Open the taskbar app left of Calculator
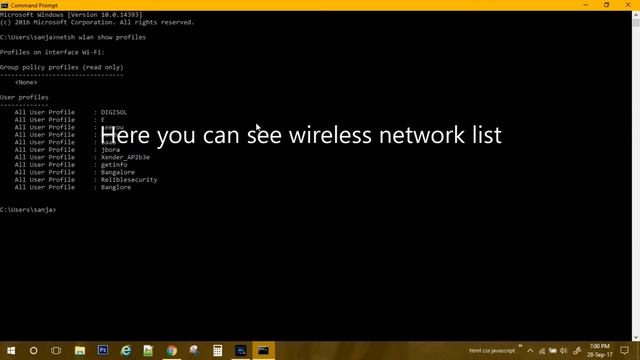 (x=194, y=351)
